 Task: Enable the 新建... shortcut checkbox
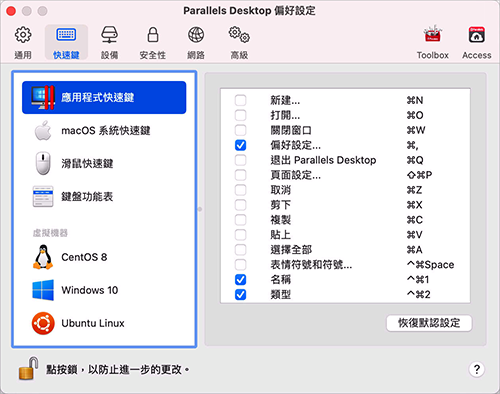click(240, 100)
